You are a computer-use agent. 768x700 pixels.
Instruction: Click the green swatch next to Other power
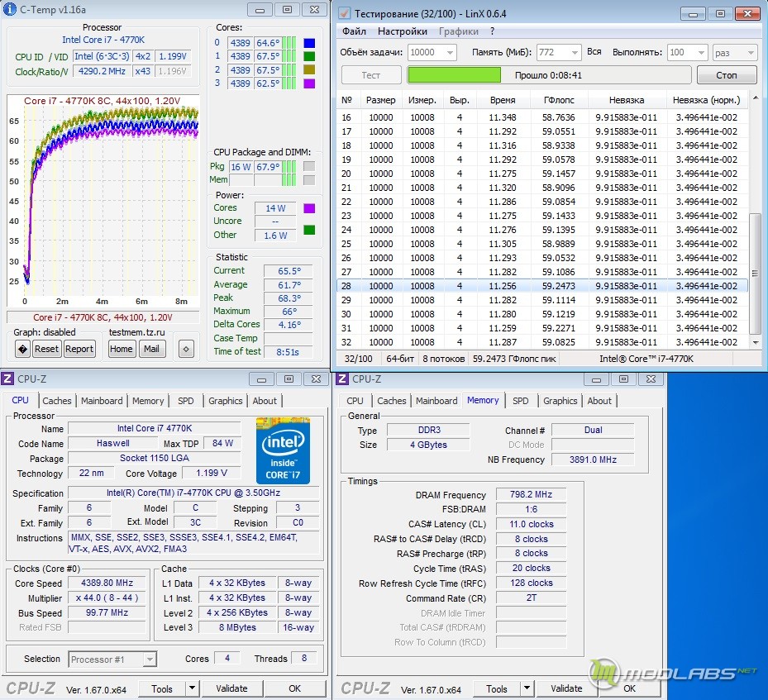309,230
